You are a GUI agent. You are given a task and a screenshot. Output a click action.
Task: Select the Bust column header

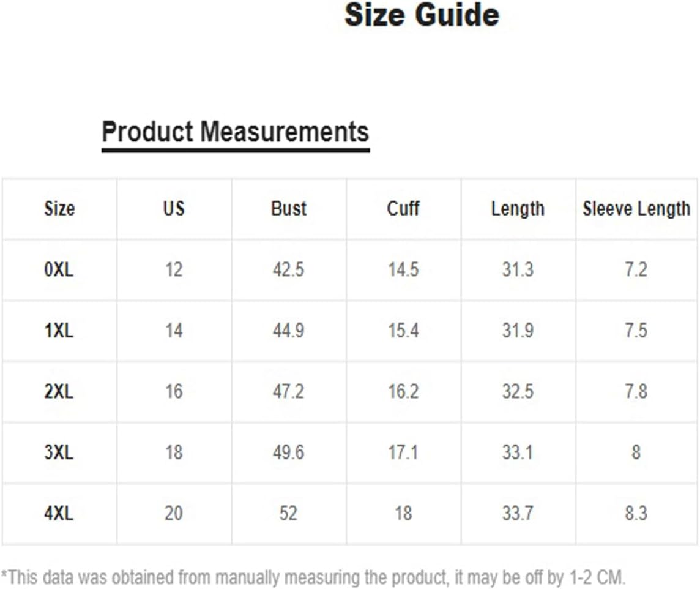tap(288, 209)
